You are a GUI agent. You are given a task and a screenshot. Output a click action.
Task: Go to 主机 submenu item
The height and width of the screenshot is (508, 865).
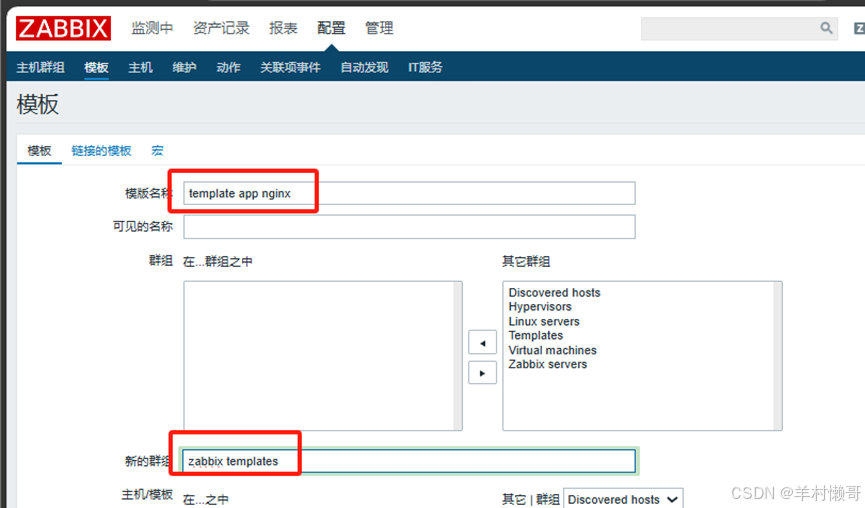[x=140, y=67]
